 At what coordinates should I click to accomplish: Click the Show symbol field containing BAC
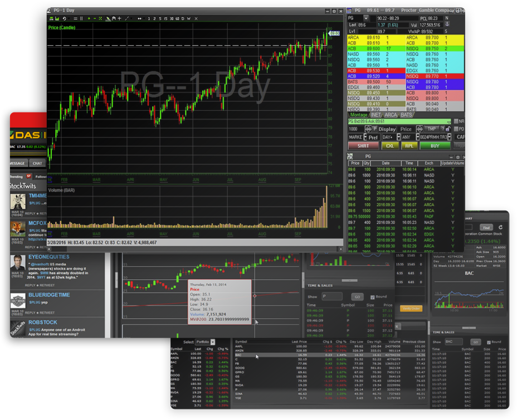click(453, 342)
